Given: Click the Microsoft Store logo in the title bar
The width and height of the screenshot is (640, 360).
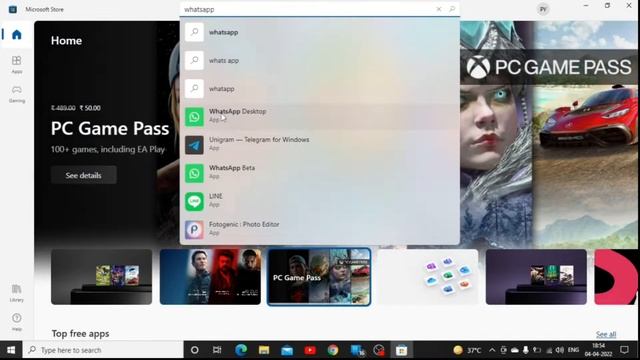Looking at the screenshot, I should pos(13,9).
